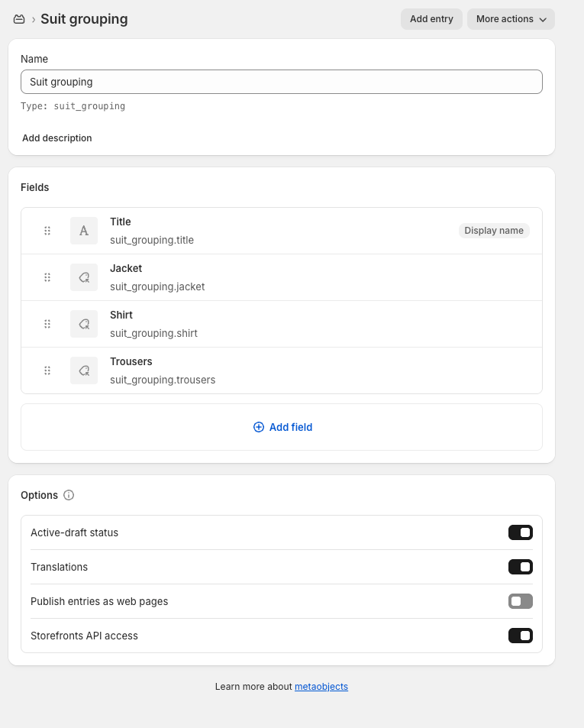
Task: Click into the Name input field
Action: click(x=281, y=82)
